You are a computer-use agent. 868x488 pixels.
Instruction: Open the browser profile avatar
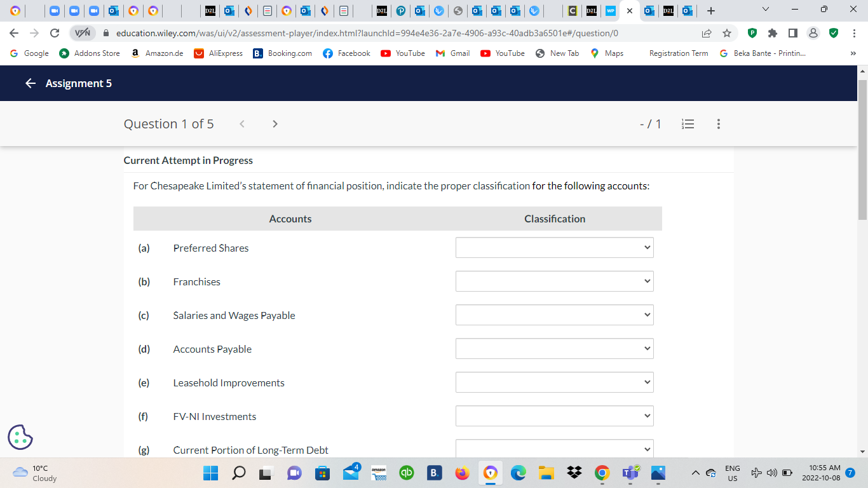click(813, 33)
